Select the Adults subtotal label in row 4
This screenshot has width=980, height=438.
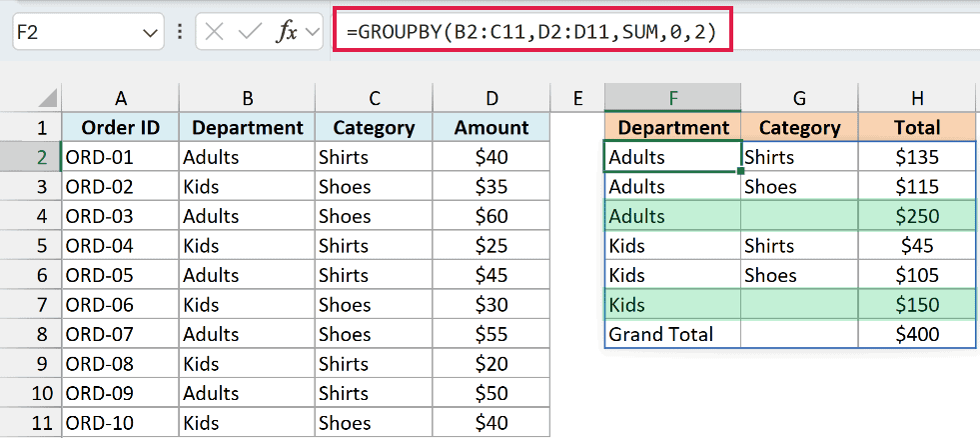click(x=673, y=216)
